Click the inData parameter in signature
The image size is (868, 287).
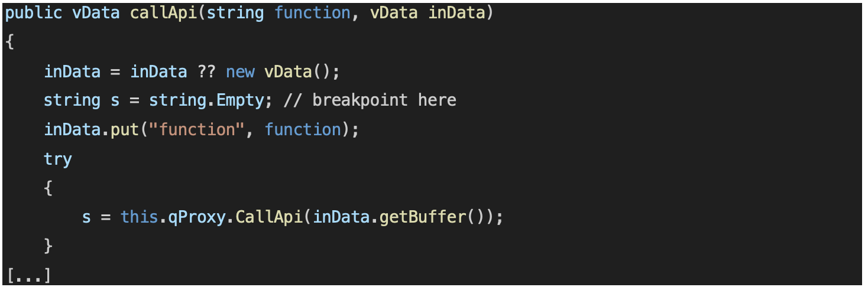pos(456,14)
